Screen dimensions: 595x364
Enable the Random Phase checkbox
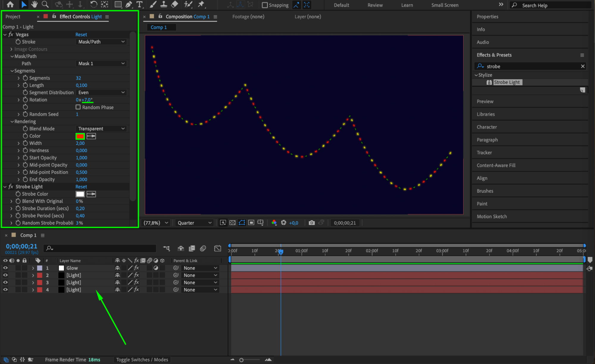click(x=78, y=107)
